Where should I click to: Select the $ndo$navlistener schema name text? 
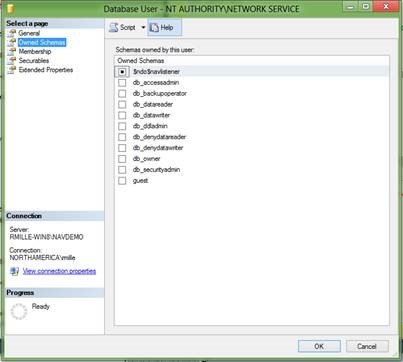[x=156, y=72]
